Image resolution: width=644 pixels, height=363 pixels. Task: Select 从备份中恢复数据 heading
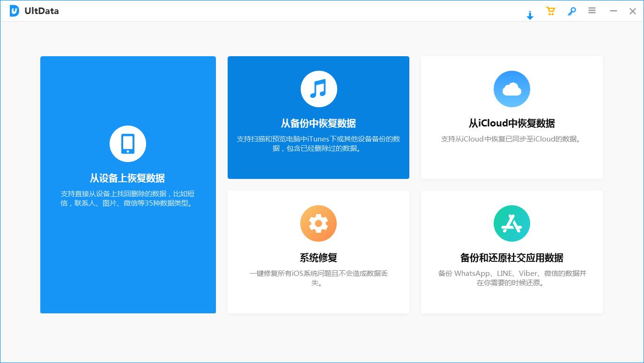pyautogui.click(x=318, y=123)
